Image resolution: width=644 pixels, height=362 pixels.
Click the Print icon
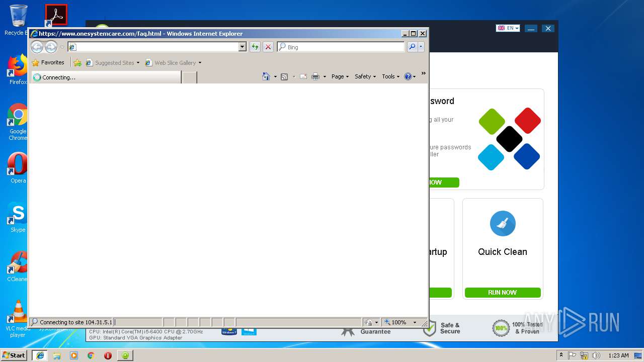click(x=315, y=76)
